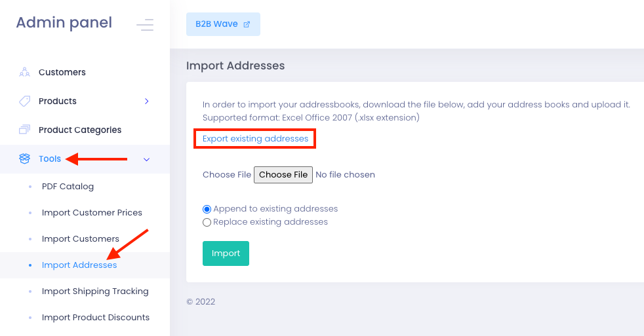Click the external link icon beside B2B Wave
644x336 pixels.
click(247, 24)
